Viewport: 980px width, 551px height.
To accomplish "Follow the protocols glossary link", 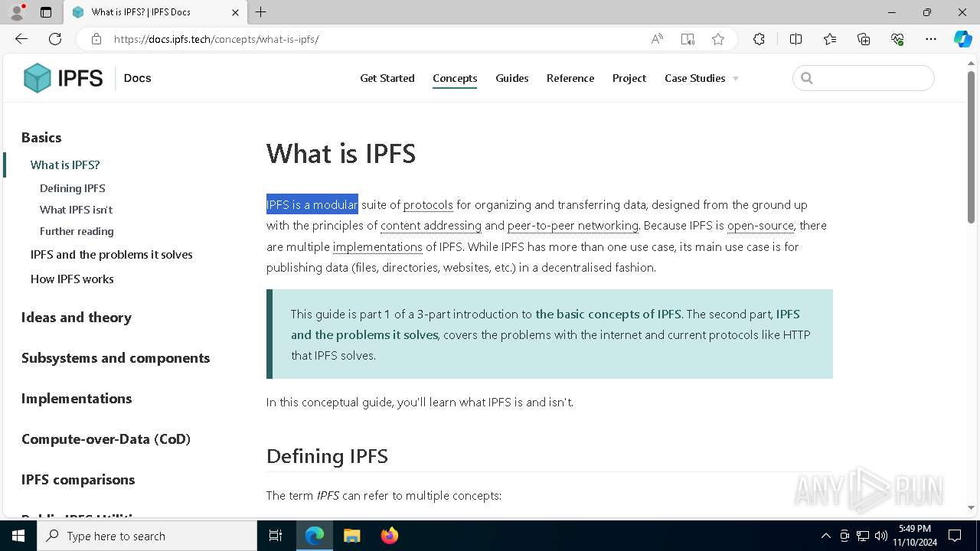I will tap(428, 205).
